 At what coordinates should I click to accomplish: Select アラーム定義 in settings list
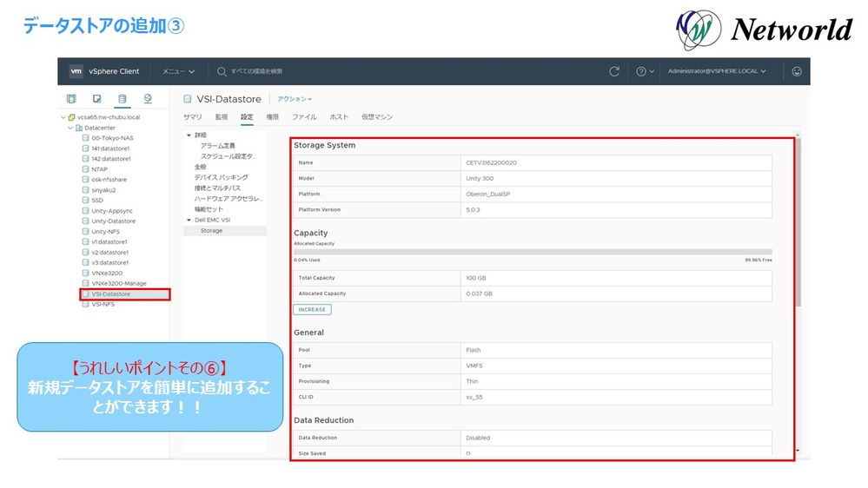(217, 146)
